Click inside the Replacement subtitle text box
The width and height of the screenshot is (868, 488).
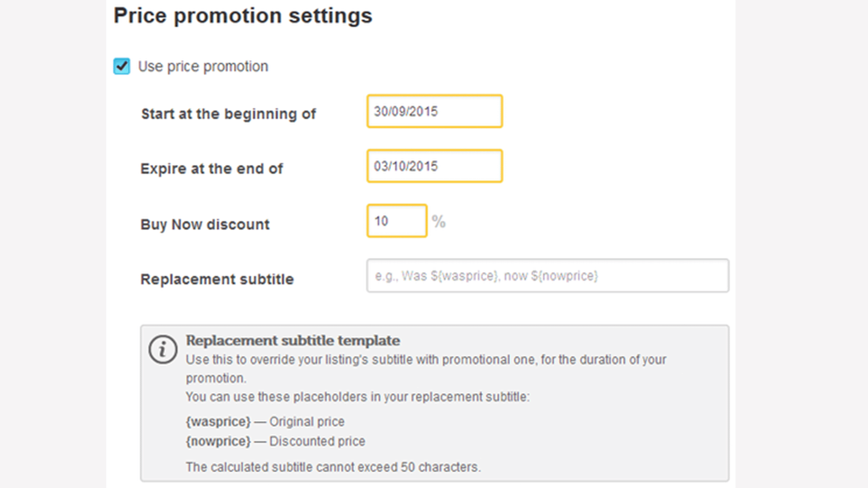tap(547, 276)
